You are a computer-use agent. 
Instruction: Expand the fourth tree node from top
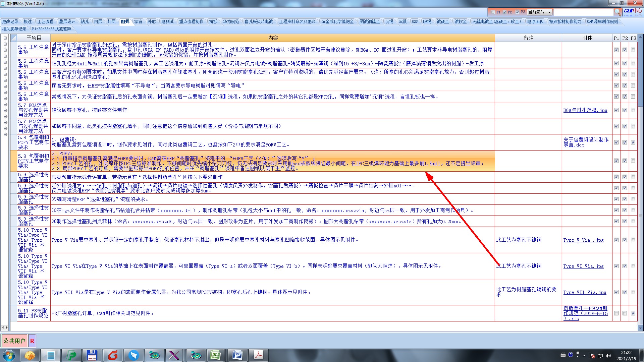click(x=5, y=56)
